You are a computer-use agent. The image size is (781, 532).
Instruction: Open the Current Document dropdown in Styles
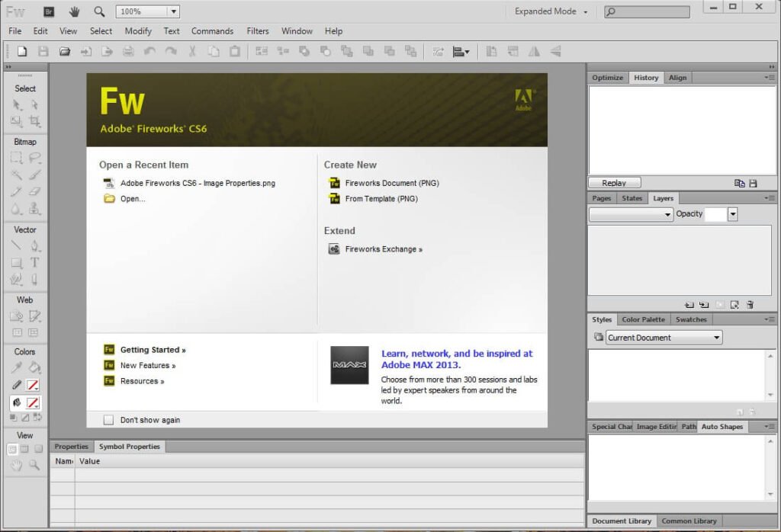pyautogui.click(x=664, y=338)
